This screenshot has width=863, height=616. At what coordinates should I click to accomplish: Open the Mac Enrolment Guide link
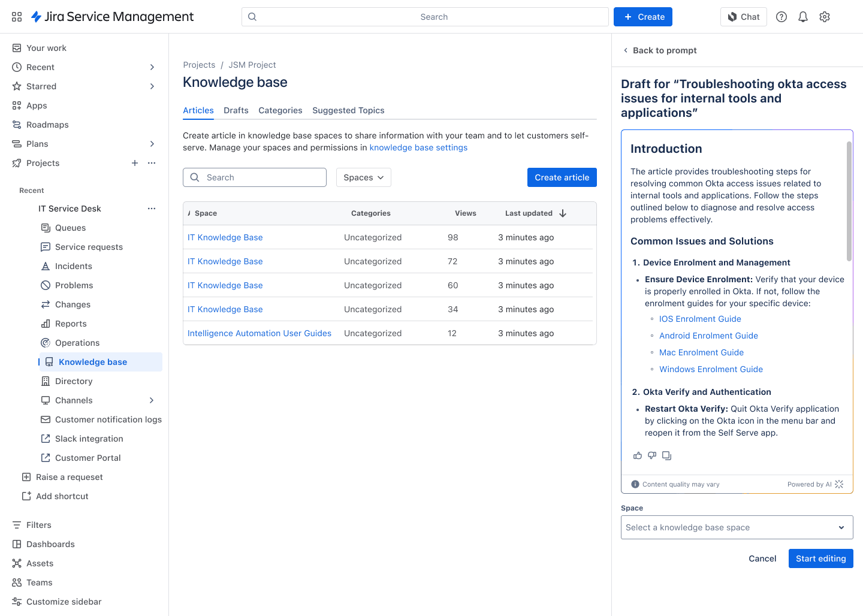tap(701, 352)
